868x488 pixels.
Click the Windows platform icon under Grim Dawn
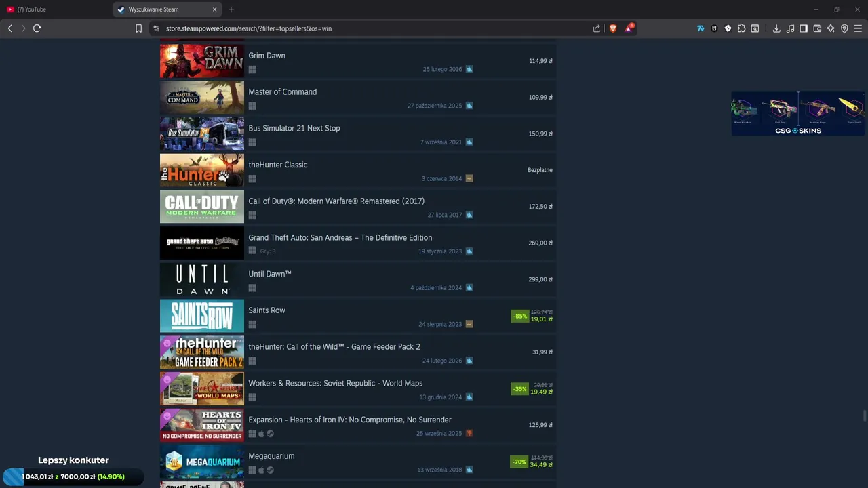point(252,70)
